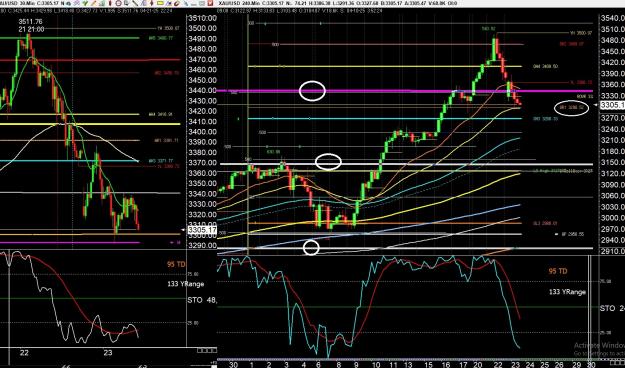Select the magenta horizontal line on 240 Min chart

404,91
